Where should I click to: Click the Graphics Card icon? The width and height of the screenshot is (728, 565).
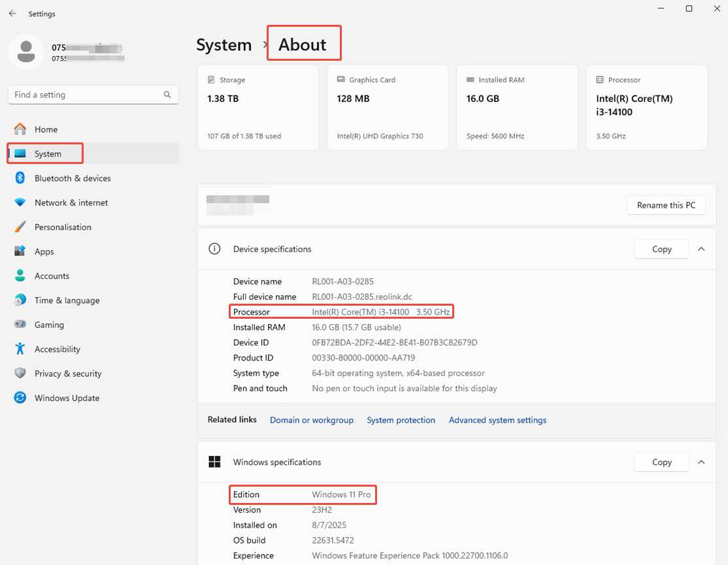pyautogui.click(x=340, y=79)
